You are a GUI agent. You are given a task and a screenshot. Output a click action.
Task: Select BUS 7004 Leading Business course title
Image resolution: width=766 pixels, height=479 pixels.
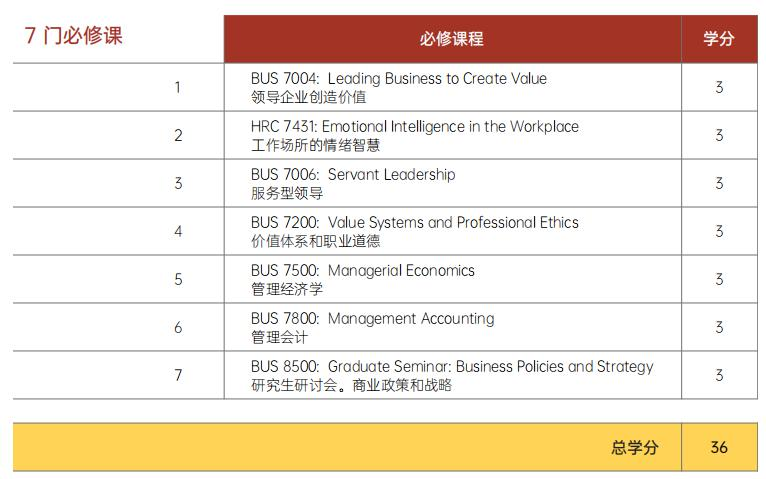pyautogui.click(x=398, y=78)
